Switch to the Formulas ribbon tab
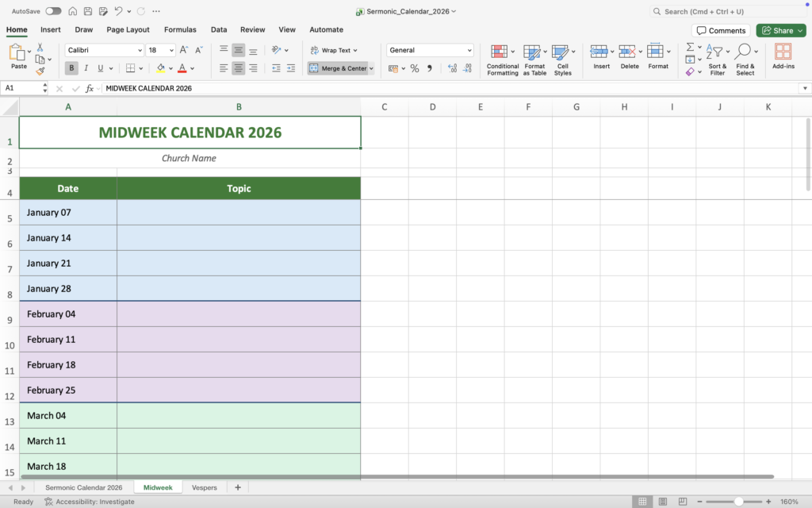The image size is (812, 508). pyautogui.click(x=180, y=30)
